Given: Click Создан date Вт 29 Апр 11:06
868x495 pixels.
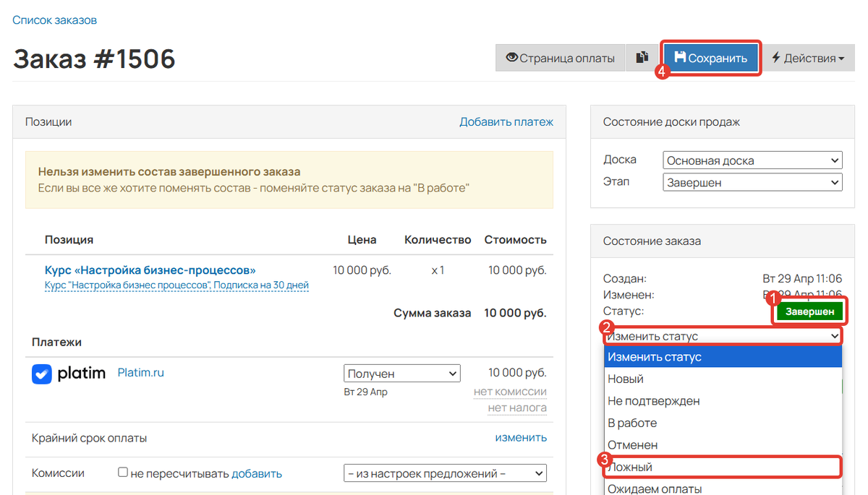Looking at the screenshot, I should coord(801,279).
